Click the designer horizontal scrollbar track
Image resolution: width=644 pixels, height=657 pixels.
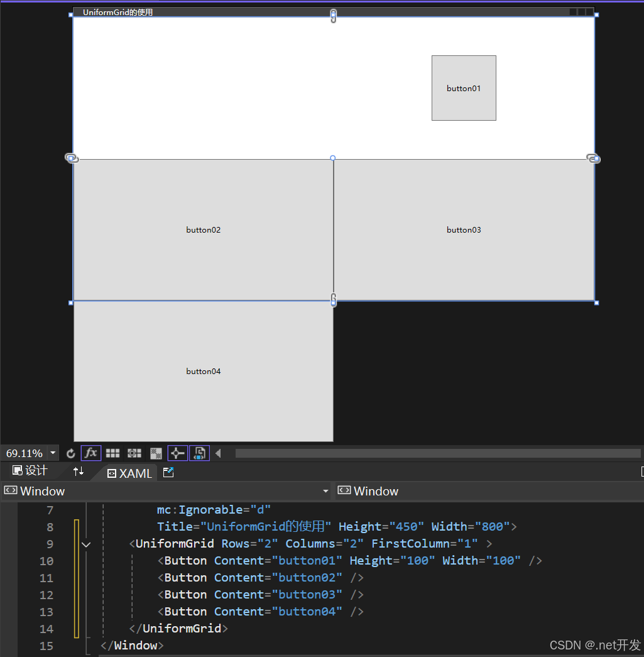438,453
